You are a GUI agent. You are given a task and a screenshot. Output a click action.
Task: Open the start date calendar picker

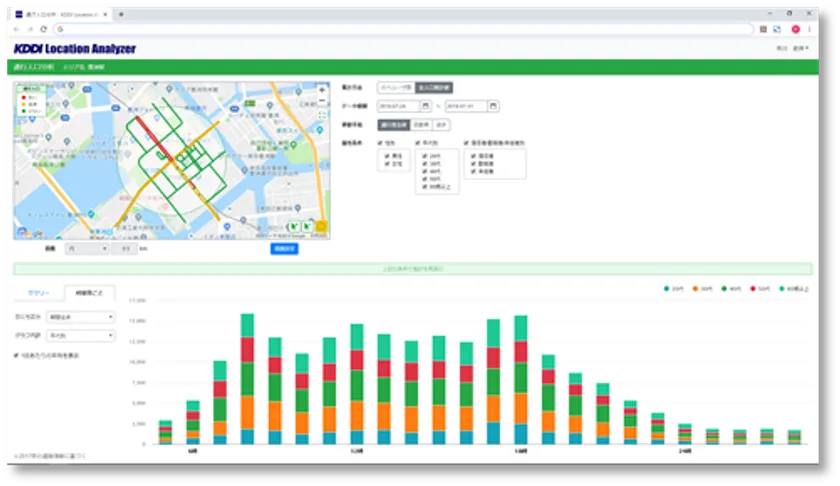point(426,106)
